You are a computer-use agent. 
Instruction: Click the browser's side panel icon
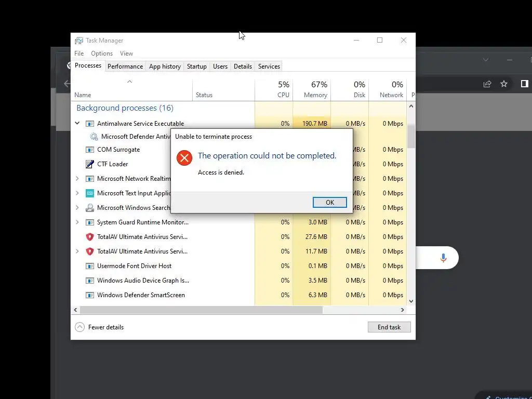pos(525,84)
